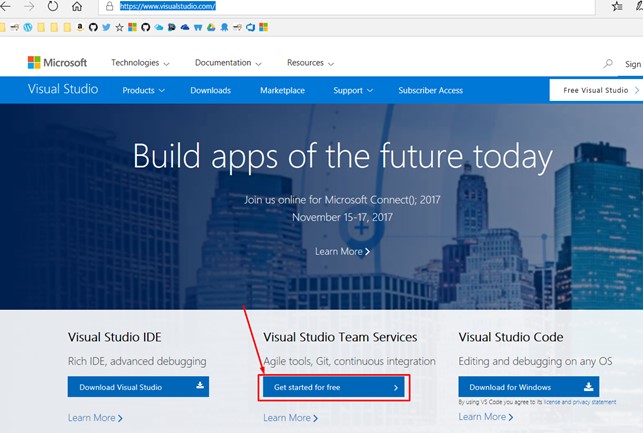This screenshot has width=643, height=433.
Task: Click the favorites star in the address bar
Action: click(x=617, y=6)
